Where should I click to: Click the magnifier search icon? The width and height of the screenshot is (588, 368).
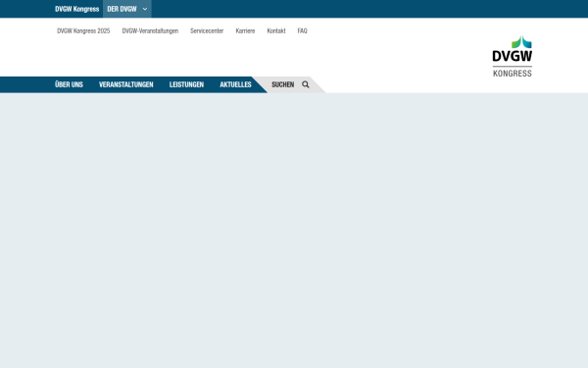pyautogui.click(x=306, y=84)
